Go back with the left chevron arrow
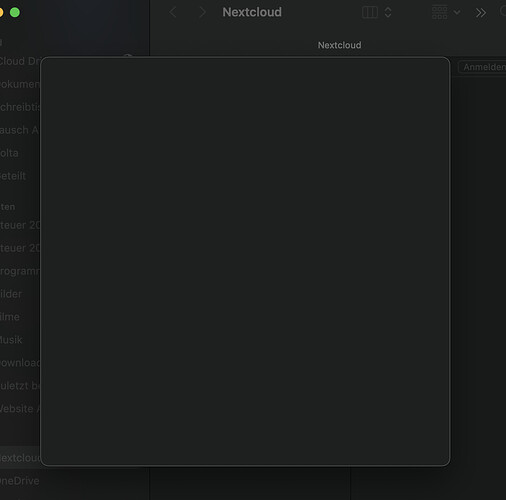The width and height of the screenshot is (506, 500). click(x=173, y=12)
